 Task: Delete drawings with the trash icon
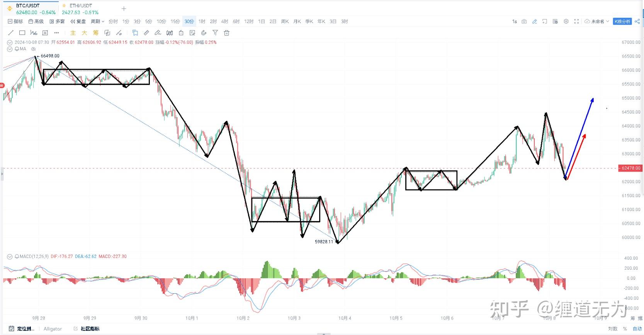[x=227, y=33]
